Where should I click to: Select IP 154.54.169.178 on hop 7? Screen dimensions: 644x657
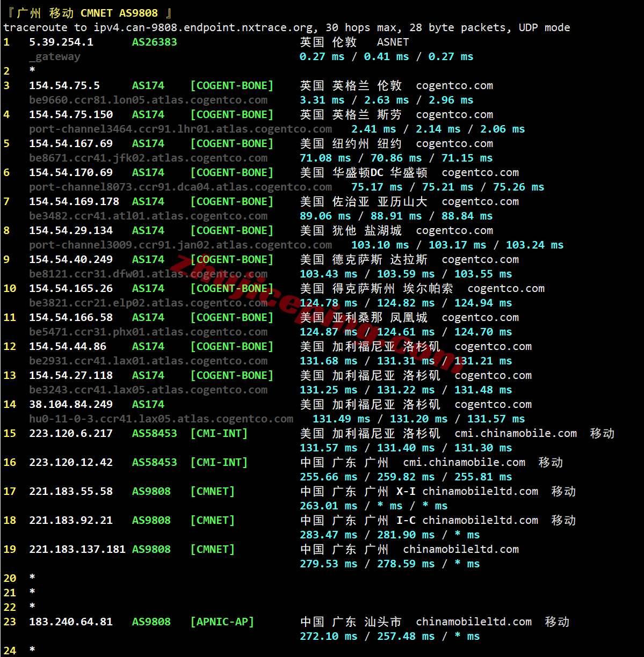tap(74, 201)
